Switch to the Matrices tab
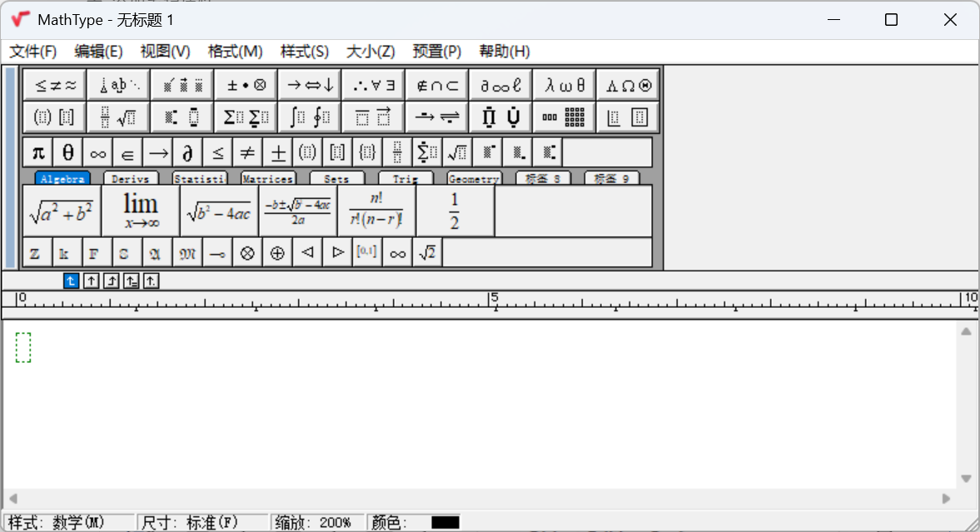Screen dimensions: 980x532 (267, 179)
